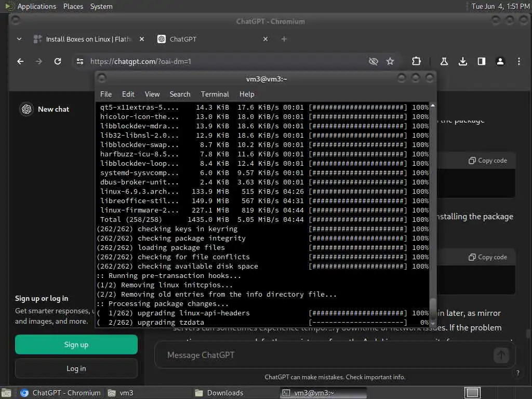This screenshot has height=399, width=532.
Task: Open Chromium three-dot menu
Action: [x=519, y=61]
